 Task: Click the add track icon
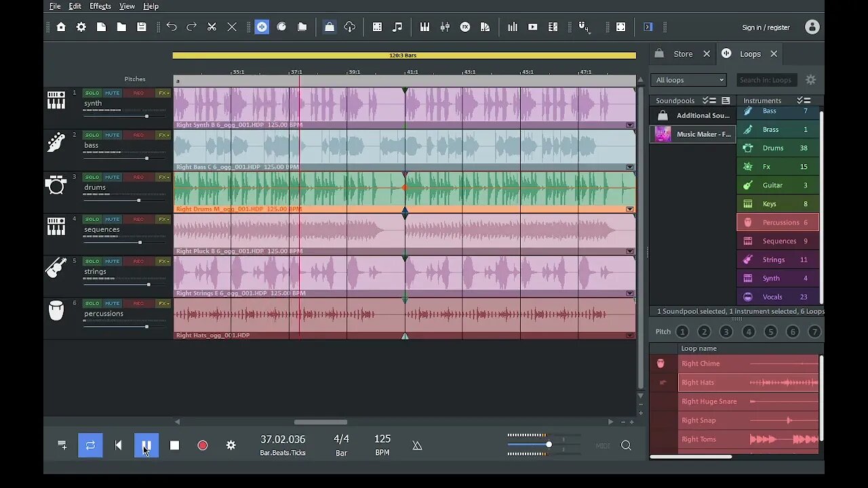pos(62,445)
